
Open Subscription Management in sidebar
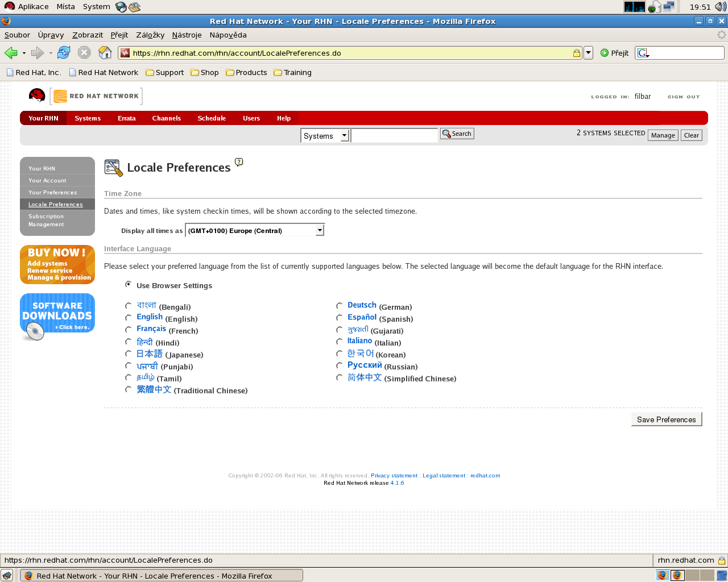pyautogui.click(x=46, y=221)
